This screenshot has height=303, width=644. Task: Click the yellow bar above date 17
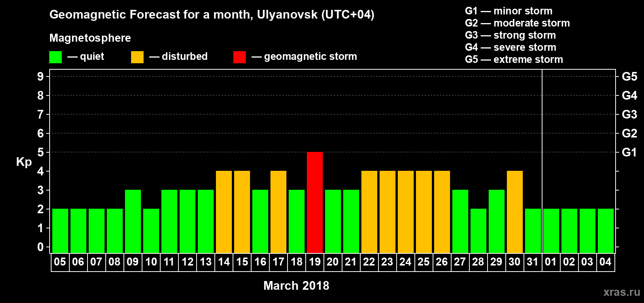[278, 212]
